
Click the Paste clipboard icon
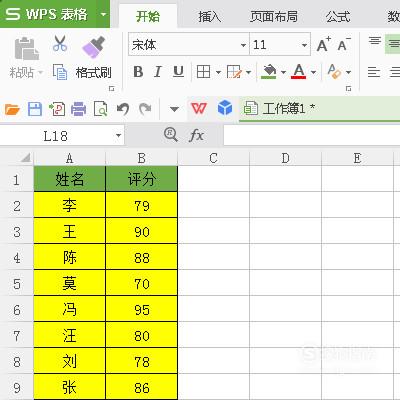pos(26,49)
